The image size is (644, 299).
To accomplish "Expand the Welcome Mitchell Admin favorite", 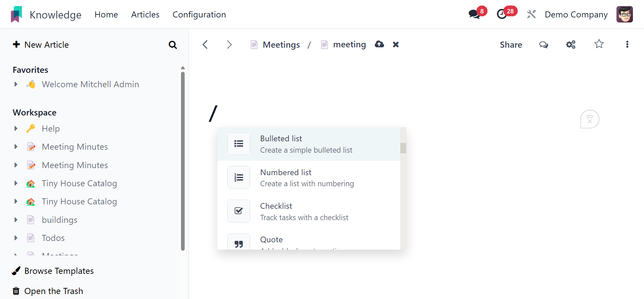I will tap(16, 84).
